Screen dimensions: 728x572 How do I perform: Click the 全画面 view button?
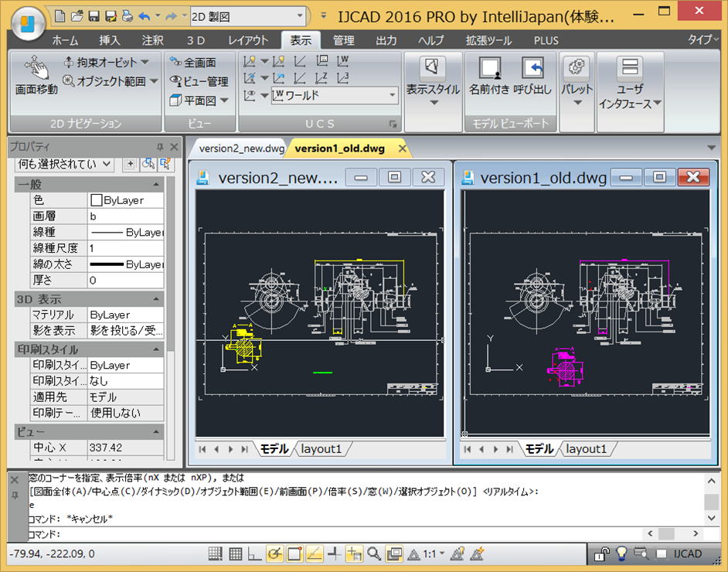coord(192,62)
